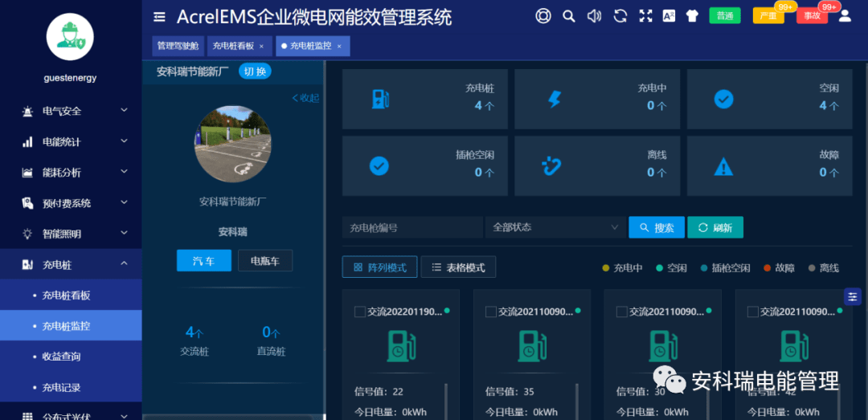
Task: Click the charging station photo thumbnail
Action: click(x=233, y=144)
